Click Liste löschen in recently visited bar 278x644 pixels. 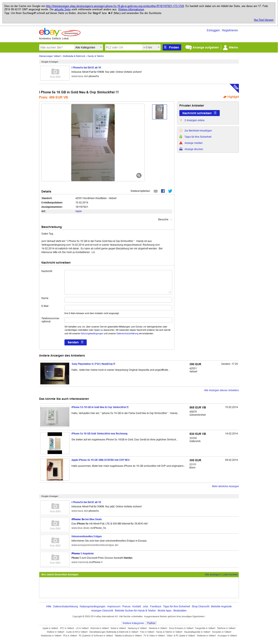click(x=230, y=574)
